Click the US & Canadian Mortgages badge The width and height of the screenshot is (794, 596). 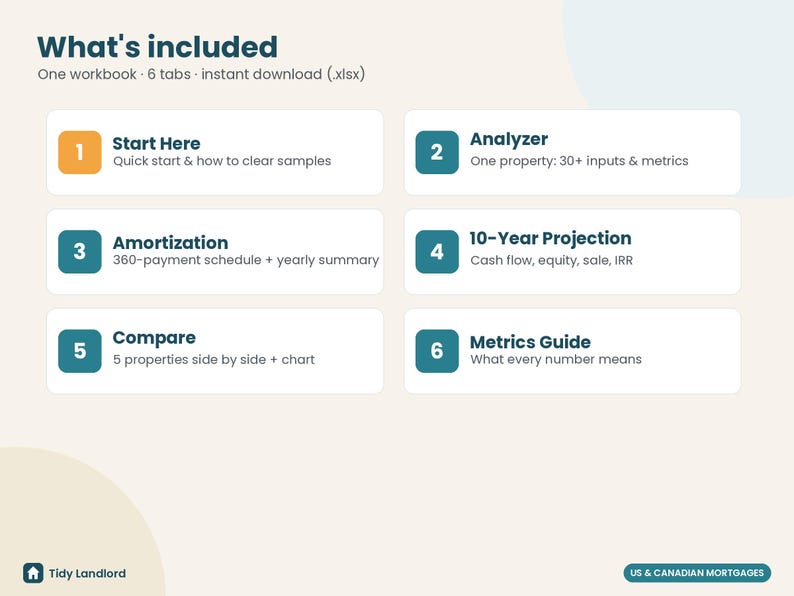click(x=697, y=573)
